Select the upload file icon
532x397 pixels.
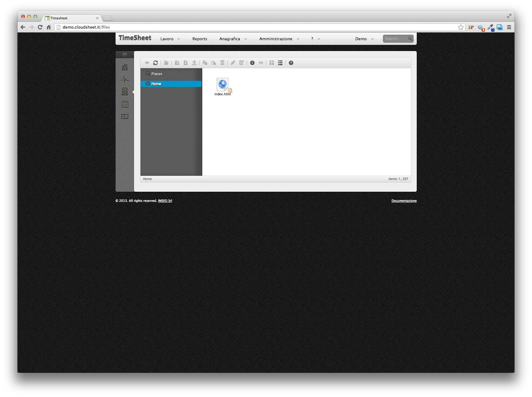(194, 63)
